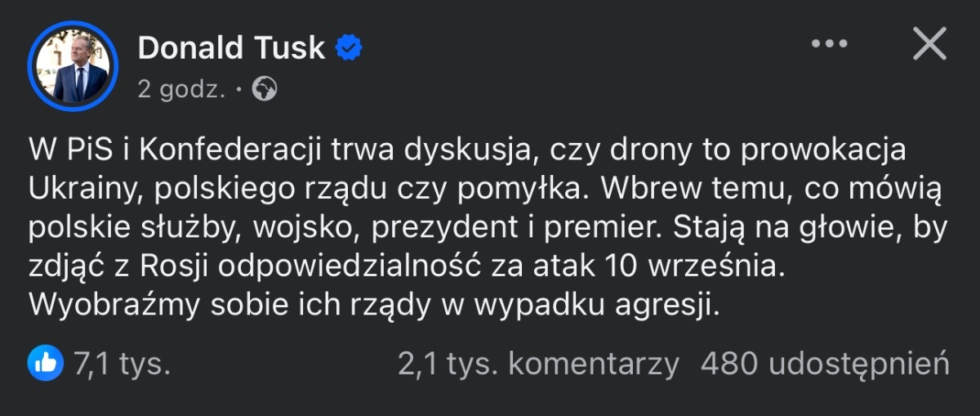
Task: Click the blue verified badge
Action: click(350, 47)
